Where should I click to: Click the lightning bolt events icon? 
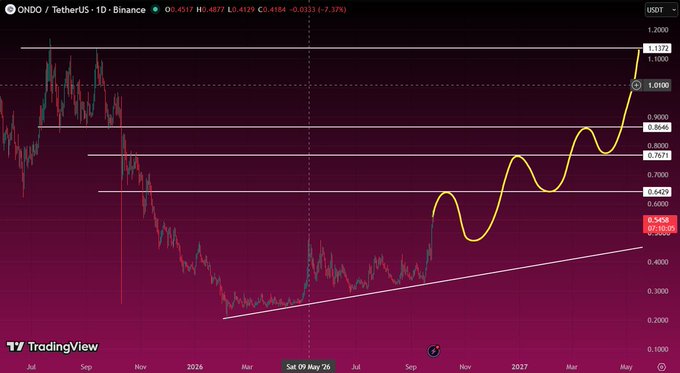434,350
